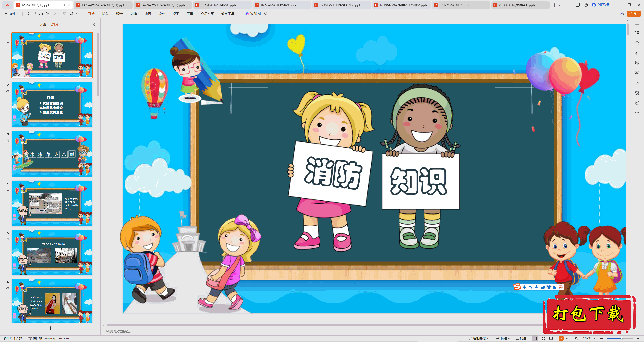Click the zoom slider handle

pos(622,338)
